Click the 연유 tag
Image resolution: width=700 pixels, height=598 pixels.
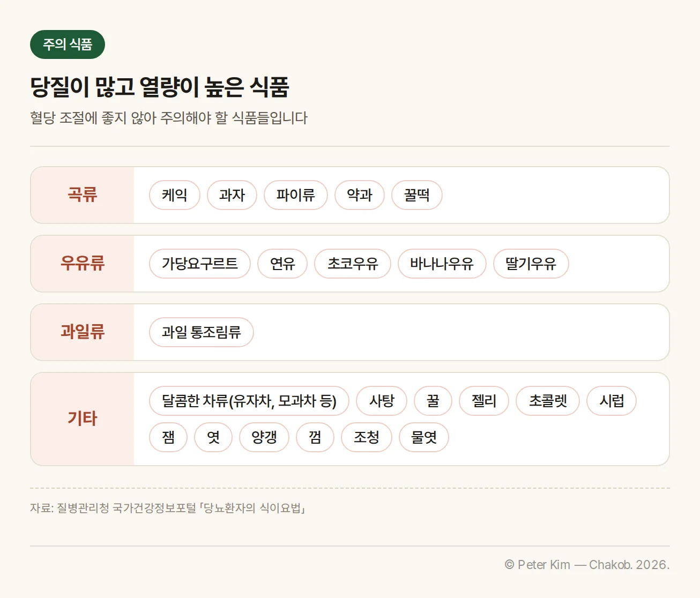(282, 264)
